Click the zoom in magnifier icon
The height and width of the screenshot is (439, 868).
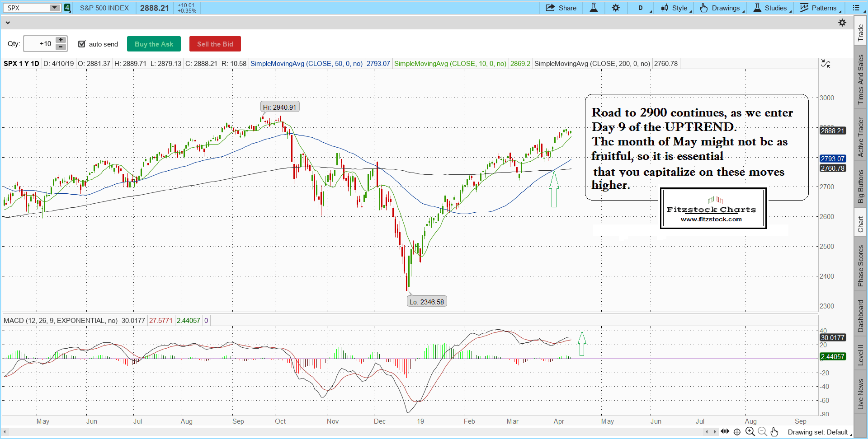(x=750, y=432)
